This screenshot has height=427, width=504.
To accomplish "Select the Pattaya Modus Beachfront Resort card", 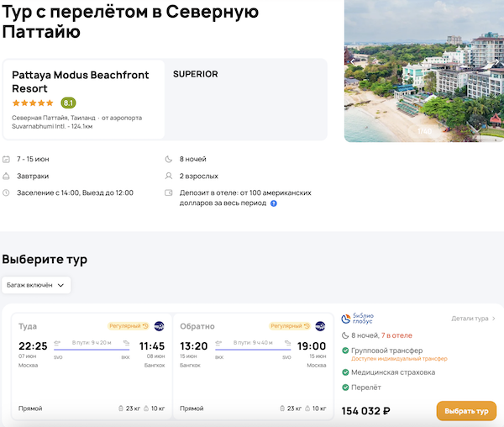I will pyautogui.click(x=84, y=99).
